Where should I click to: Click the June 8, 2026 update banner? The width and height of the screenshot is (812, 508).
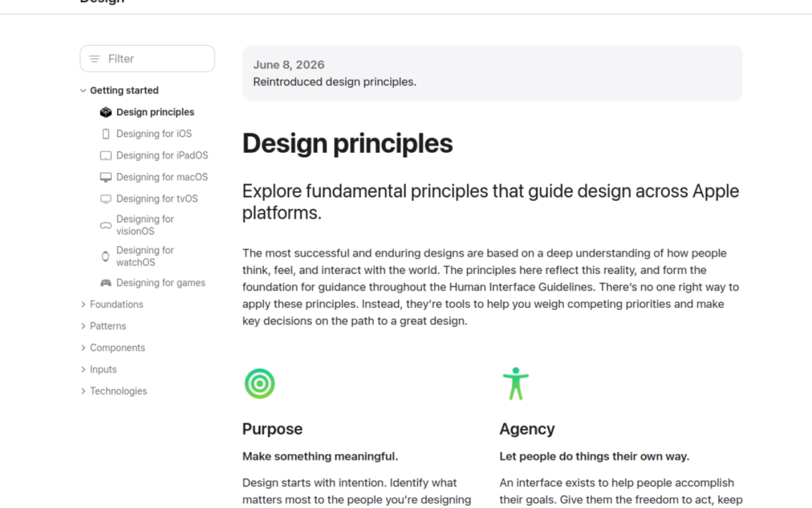pyautogui.click(x=492, y=73)
